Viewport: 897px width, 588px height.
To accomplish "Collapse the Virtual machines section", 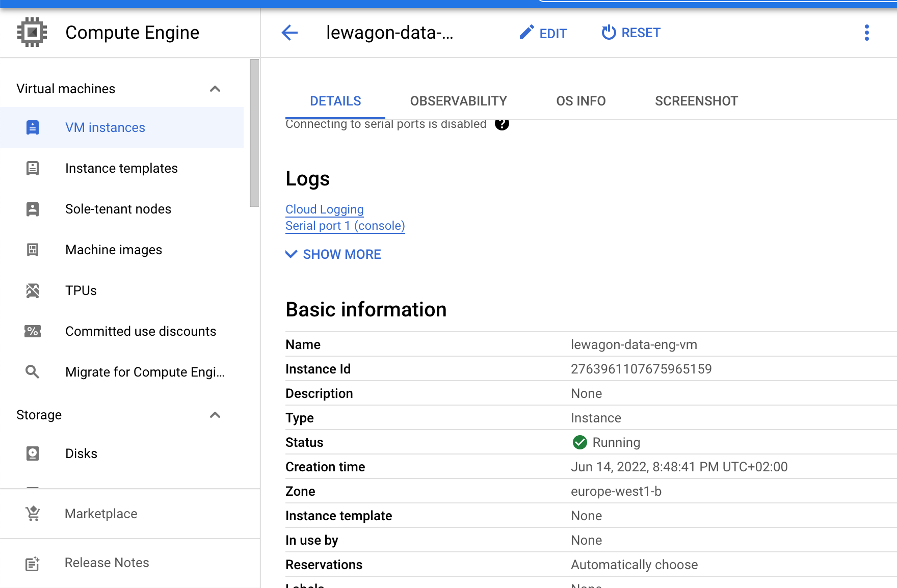I will (215, 89).
